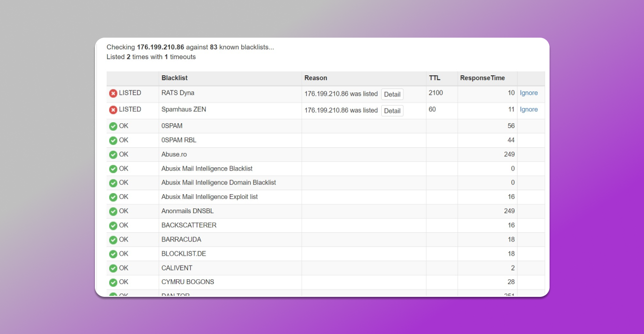644x334 pixels.
Task: Click the red LISTED icon for RATS Dyna
Action: click(113, 93)
